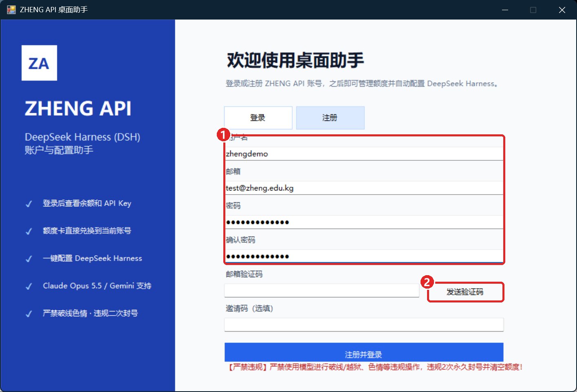Viewport: 577px width, 392px height.
Task: Focus the 邀请码 (选填) input box
Action: coord(364,324)
